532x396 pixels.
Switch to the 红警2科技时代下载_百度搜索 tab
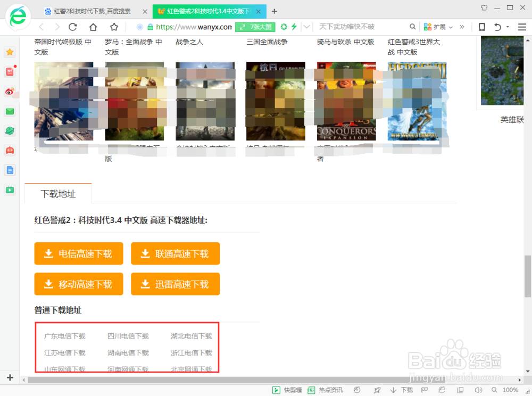pos(92,11)
